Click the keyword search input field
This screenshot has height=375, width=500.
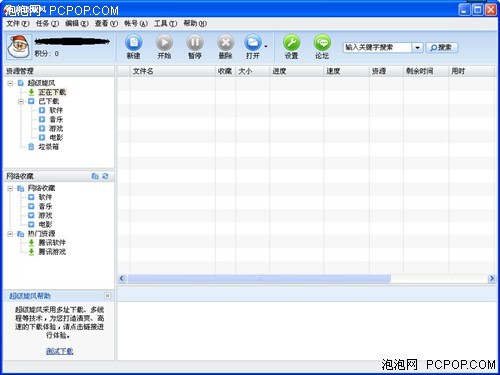click(x=377, y=48)
